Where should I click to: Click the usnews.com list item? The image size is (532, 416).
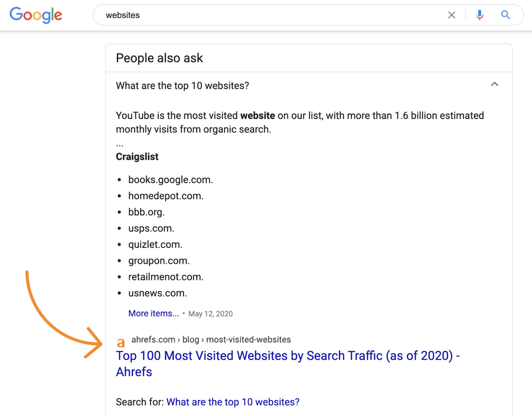(x=158, y=293)
